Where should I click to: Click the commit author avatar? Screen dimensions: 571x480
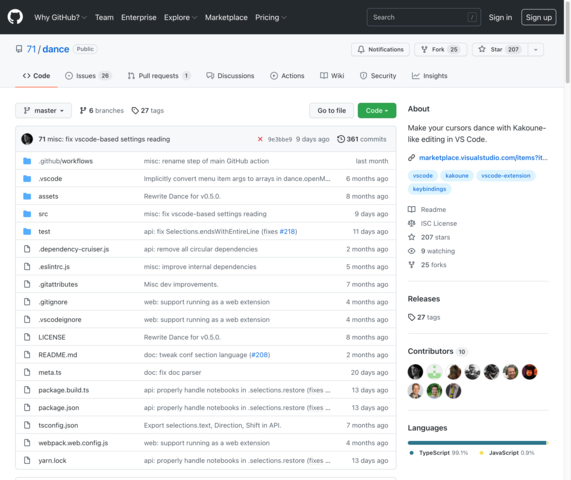(x=27, y=139)
